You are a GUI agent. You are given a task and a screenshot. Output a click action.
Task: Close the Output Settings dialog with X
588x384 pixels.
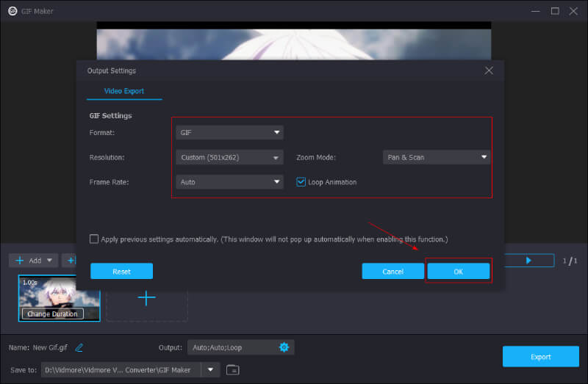(x=489, y=70)
